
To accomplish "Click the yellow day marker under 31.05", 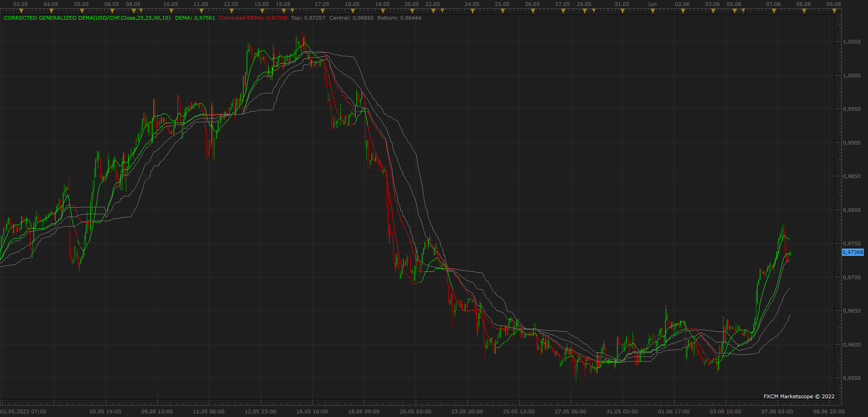I will tap(622, 11).
